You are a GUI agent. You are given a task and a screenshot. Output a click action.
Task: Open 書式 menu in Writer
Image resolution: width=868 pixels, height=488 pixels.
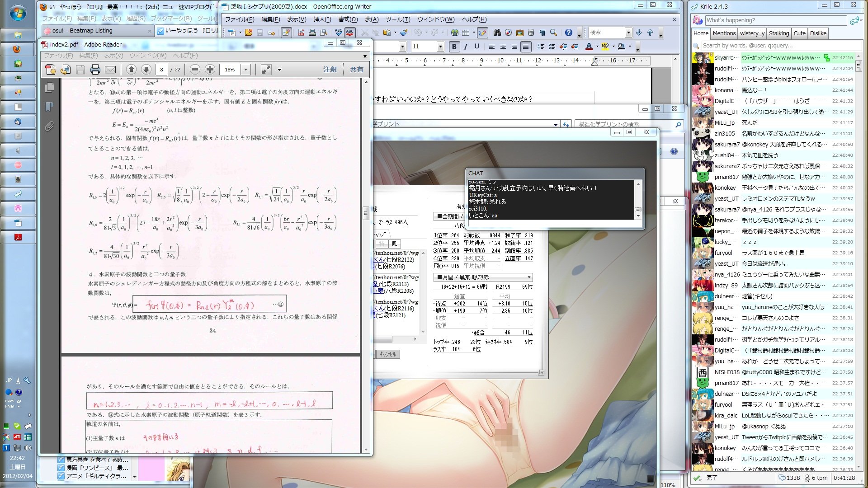pyautogui.click(x=348, y=19)
